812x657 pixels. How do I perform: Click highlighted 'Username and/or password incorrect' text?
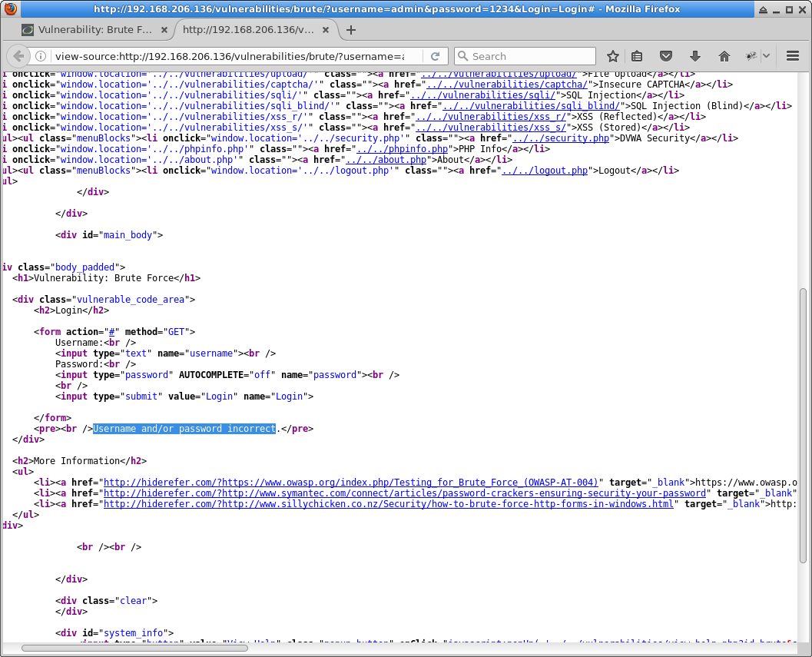(184, 429)
